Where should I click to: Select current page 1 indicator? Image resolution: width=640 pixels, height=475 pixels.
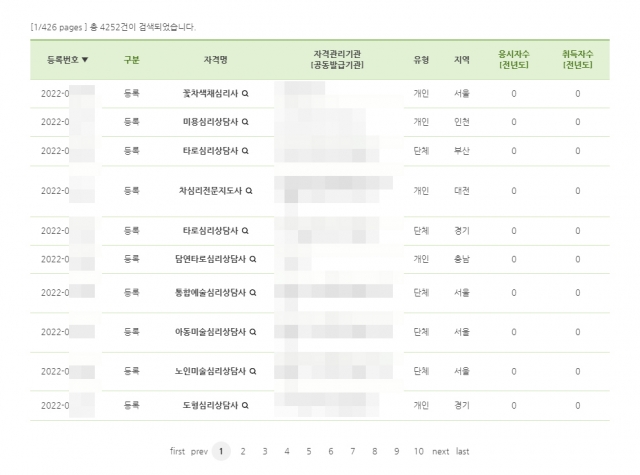click(221, 451)
